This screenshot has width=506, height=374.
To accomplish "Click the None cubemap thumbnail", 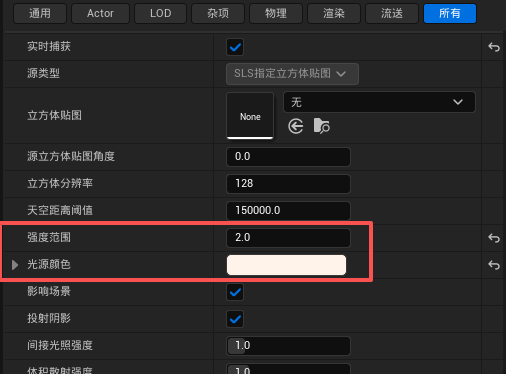I will point(250,115).
